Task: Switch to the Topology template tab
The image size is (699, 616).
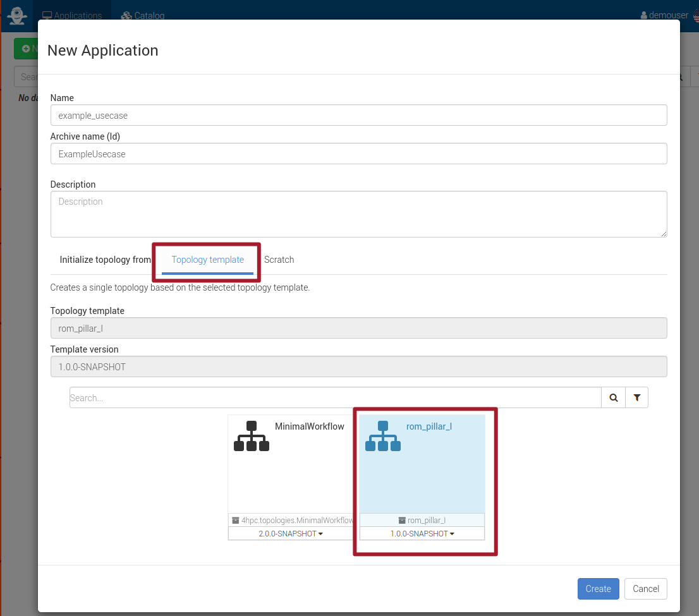Action: pyautogui.click(x=208, y=260)
